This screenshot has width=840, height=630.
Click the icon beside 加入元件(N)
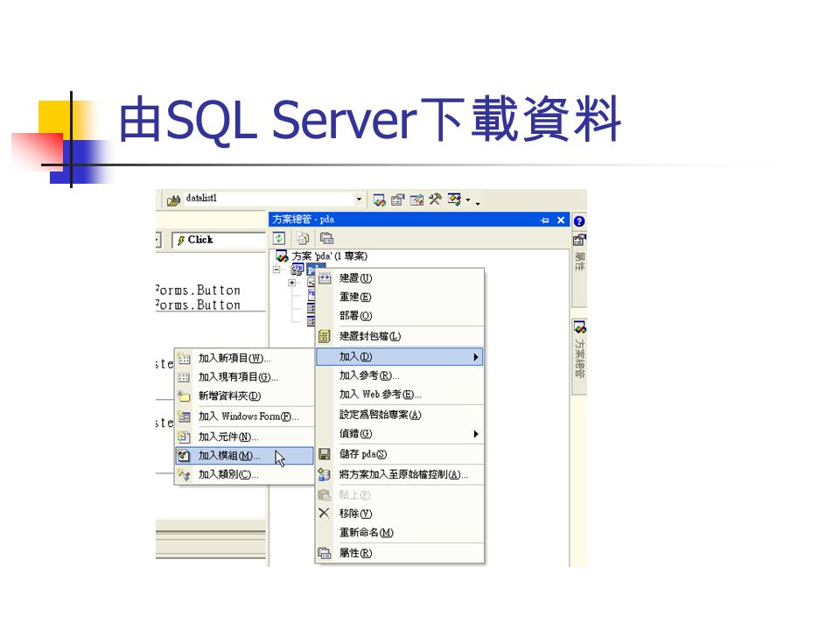click(x=184, y=437)
